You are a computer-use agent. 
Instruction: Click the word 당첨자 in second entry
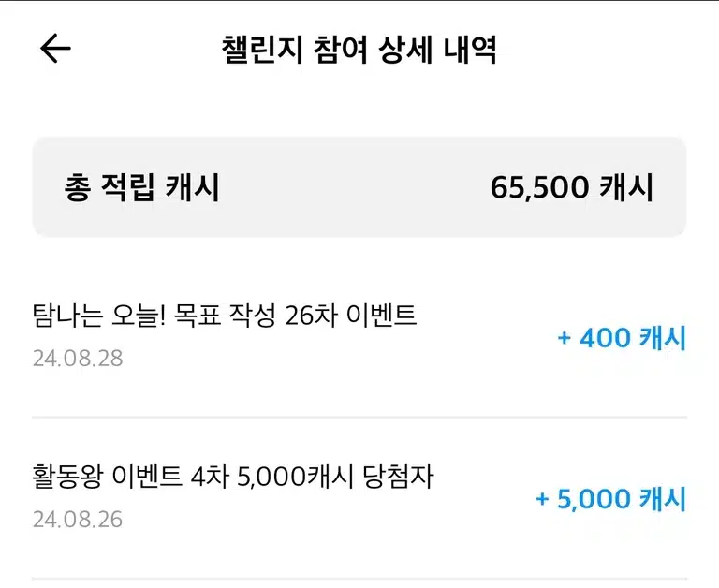[398, 477]
